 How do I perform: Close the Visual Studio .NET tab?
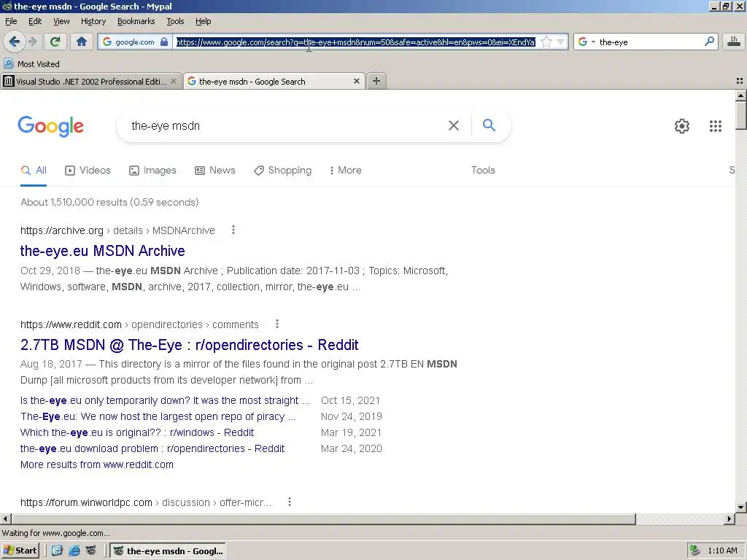point(174,82)
